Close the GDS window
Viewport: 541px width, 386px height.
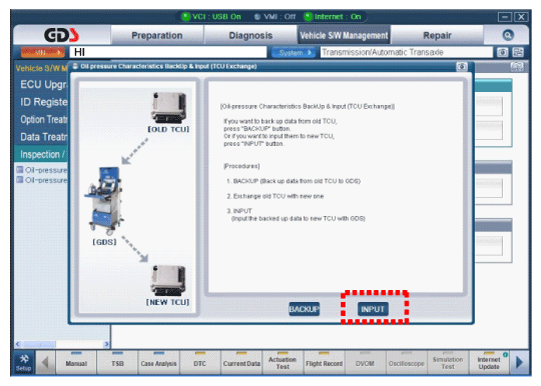[521, 17]
